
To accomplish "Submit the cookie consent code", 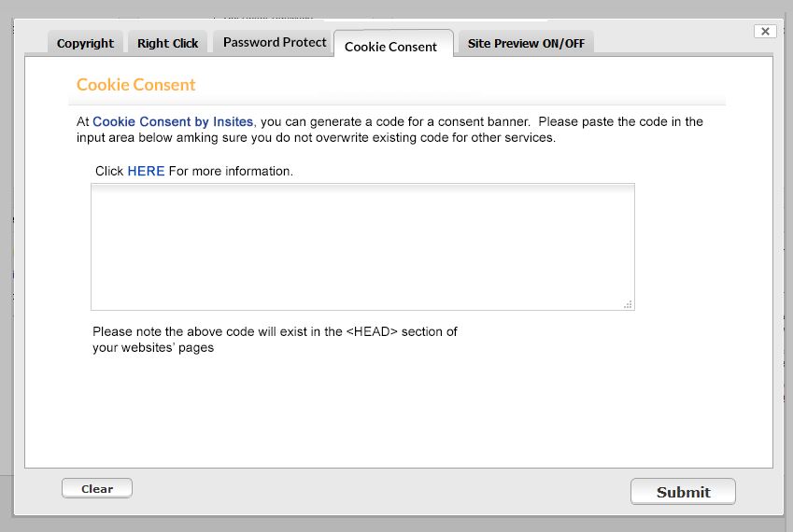I will tap(683, 492).
